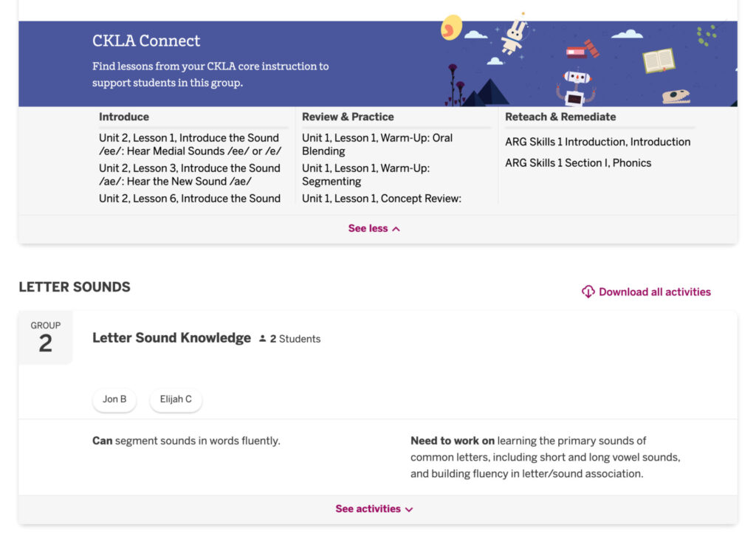This screenshot has height=550, width=756.
Task: Click the download icon beside Download all activities
Action: pos(587,292)
